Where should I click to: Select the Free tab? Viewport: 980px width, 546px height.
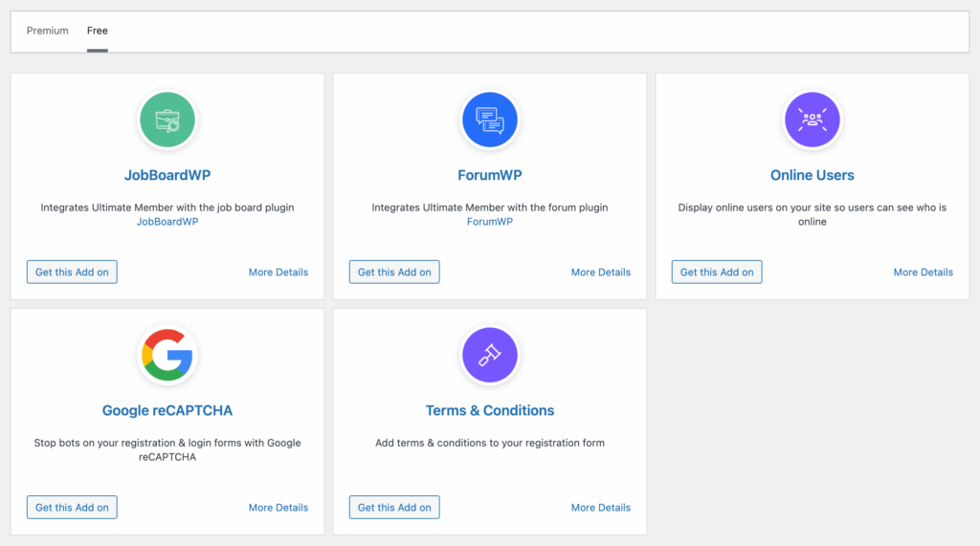(x=98, y=31)
